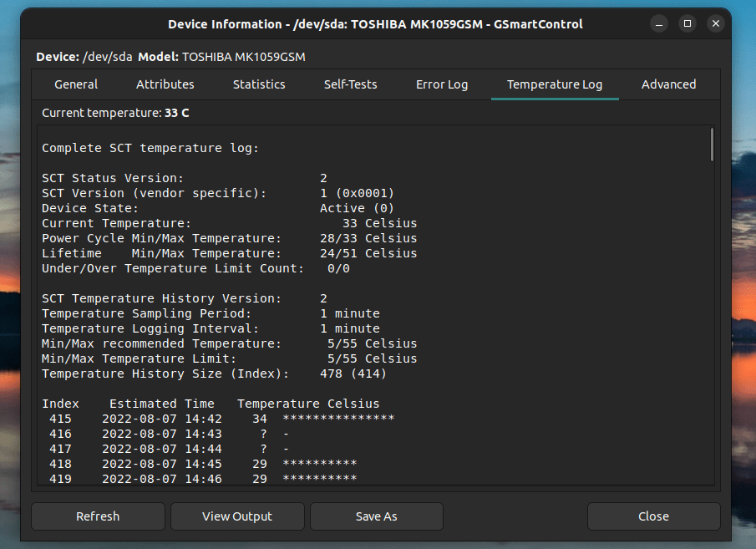Show the Self-Tests tab
756x549 pixels.
pos(350,84)
